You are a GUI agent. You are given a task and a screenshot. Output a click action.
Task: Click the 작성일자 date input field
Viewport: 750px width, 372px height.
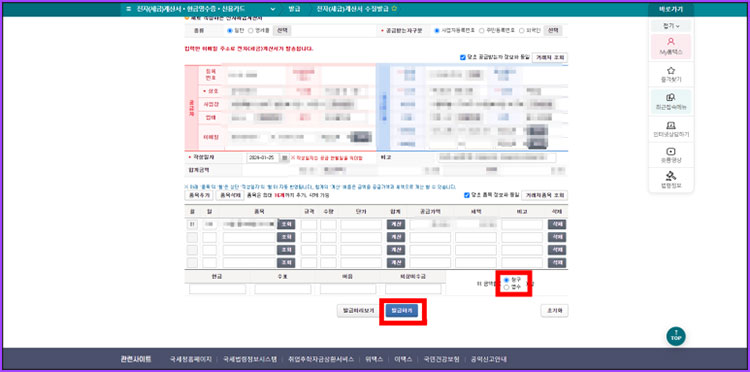(263, 157)
